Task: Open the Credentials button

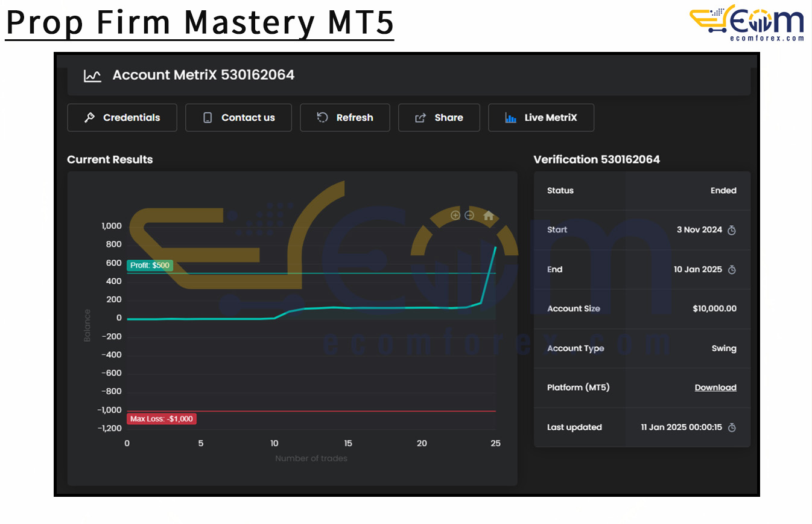Action: (122, 118)
